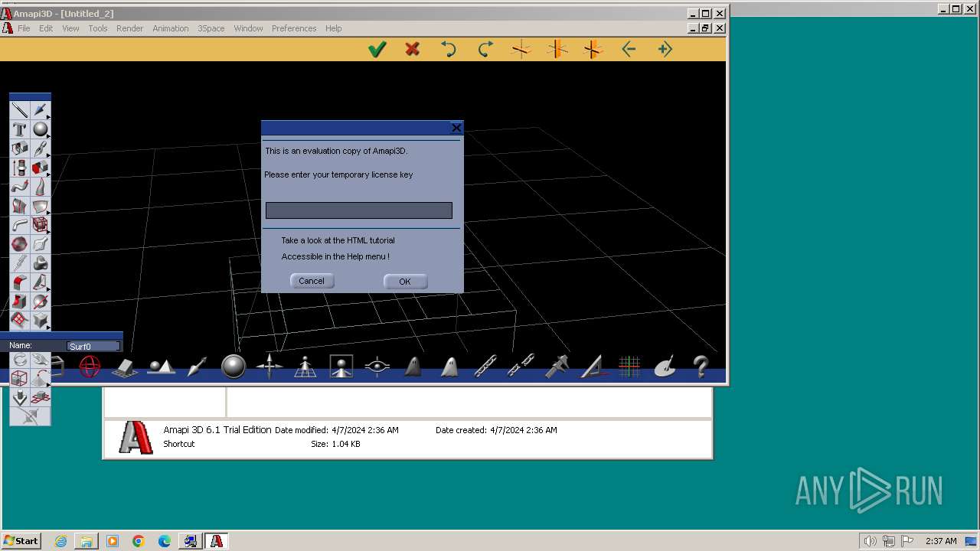Click the figure on grid icon
The image size is (980, 551).
[305, 367]
